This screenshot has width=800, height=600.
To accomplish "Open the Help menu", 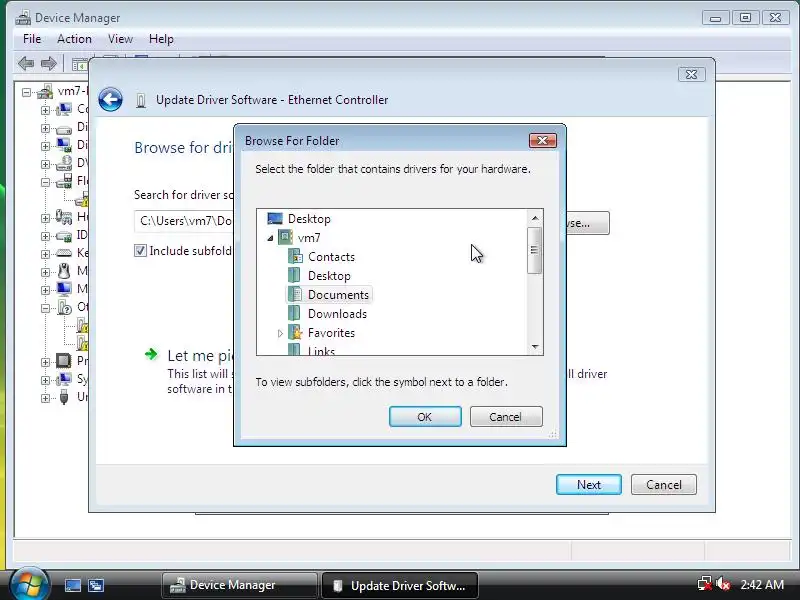I will [x=161, y=39].
